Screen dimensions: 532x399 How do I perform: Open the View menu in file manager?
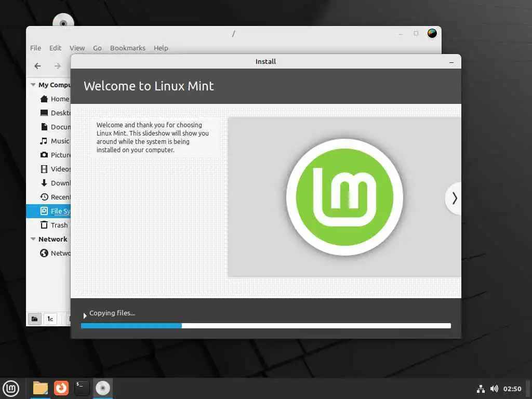point(77,48)
